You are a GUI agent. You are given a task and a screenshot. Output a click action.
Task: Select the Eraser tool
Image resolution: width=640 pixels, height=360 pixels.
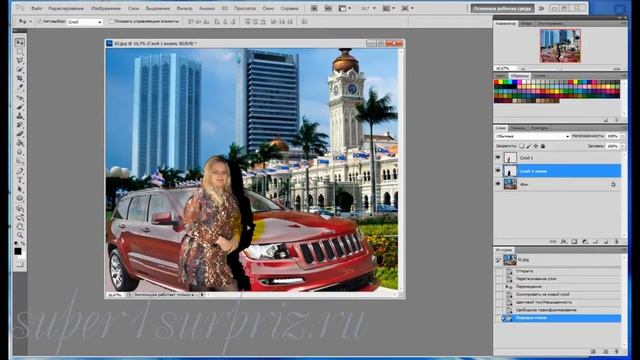[x=20, y=134]
